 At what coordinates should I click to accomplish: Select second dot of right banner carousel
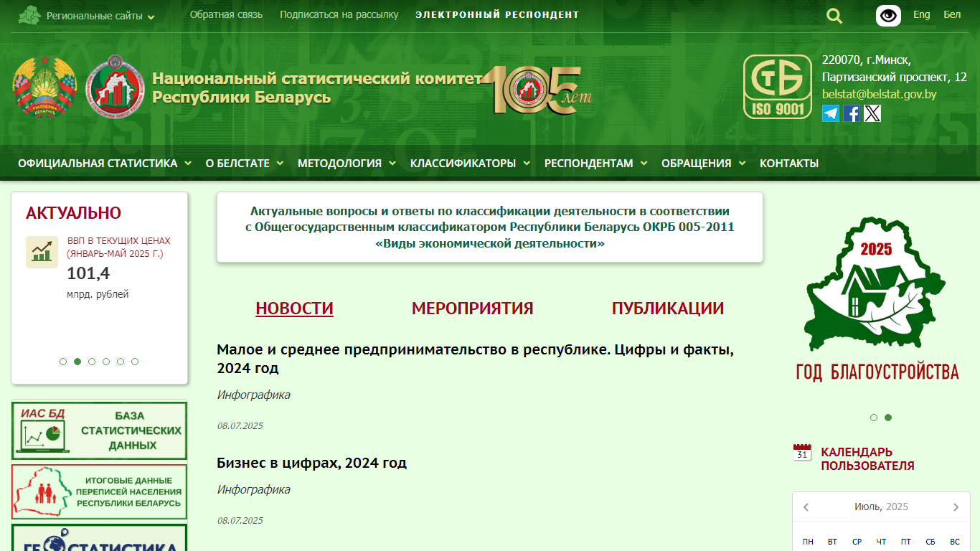[x=888, y=418]
